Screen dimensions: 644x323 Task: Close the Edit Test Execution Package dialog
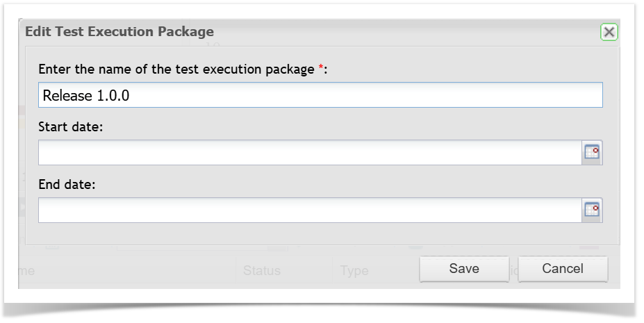click(609, 32)
